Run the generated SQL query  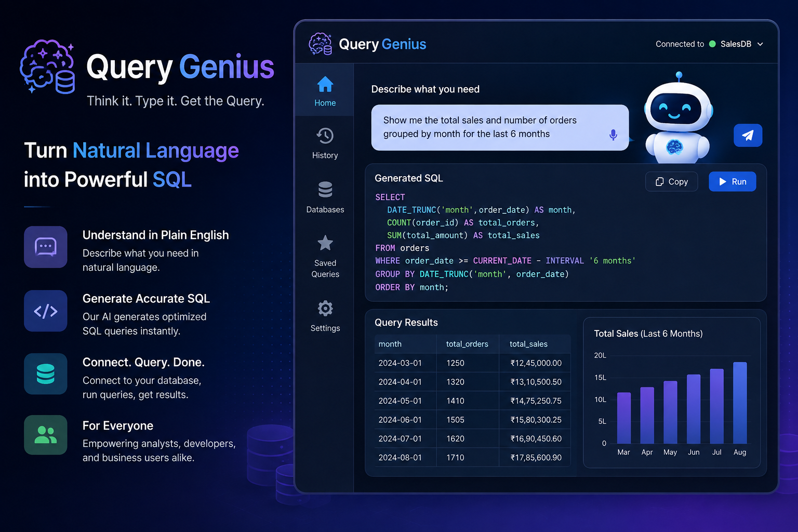[x=732, y=181]
